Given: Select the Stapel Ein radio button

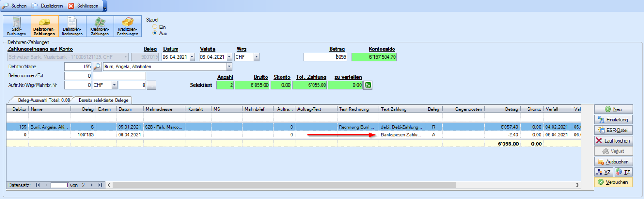Looking at the screenshot, I should [x=155, y=27].
